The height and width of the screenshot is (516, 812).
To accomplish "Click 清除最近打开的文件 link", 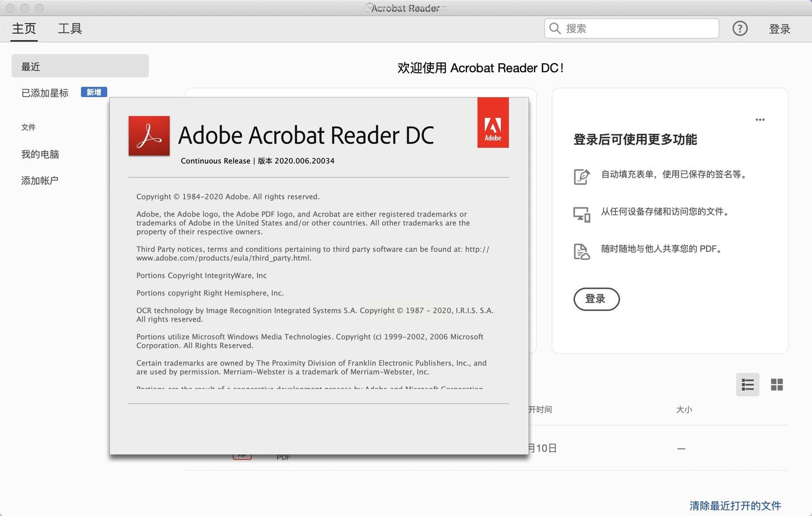I will point(735,506).
